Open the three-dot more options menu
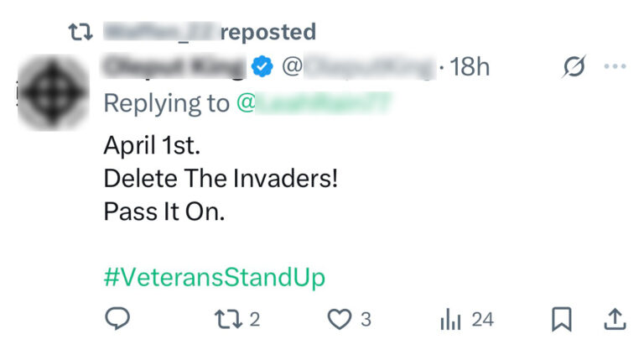The image size is (644, 350). pyautogui.click(x=615, y=67)
